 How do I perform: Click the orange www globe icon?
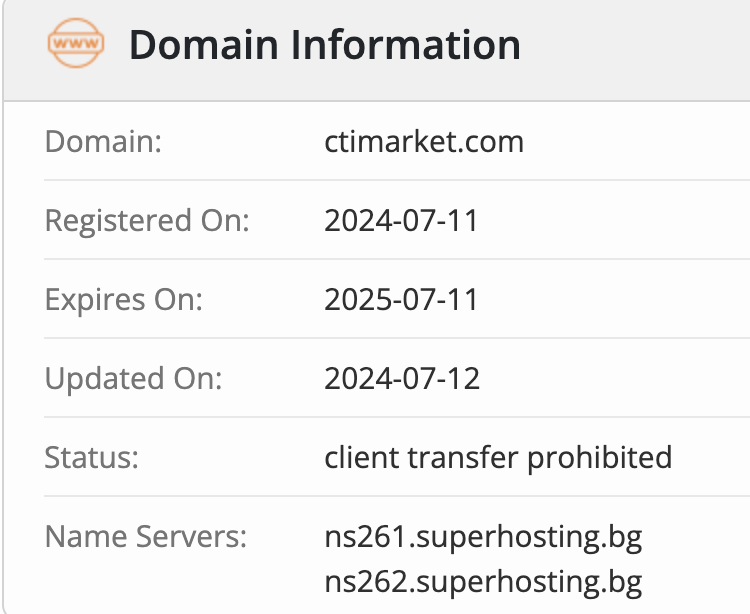76,43
